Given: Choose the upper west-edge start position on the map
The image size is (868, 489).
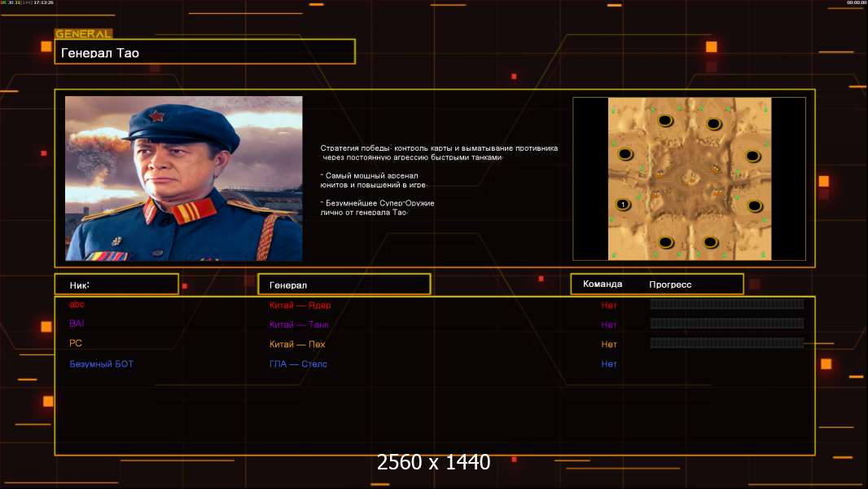Looking at the screenshot, I should (x=625, y=154).
